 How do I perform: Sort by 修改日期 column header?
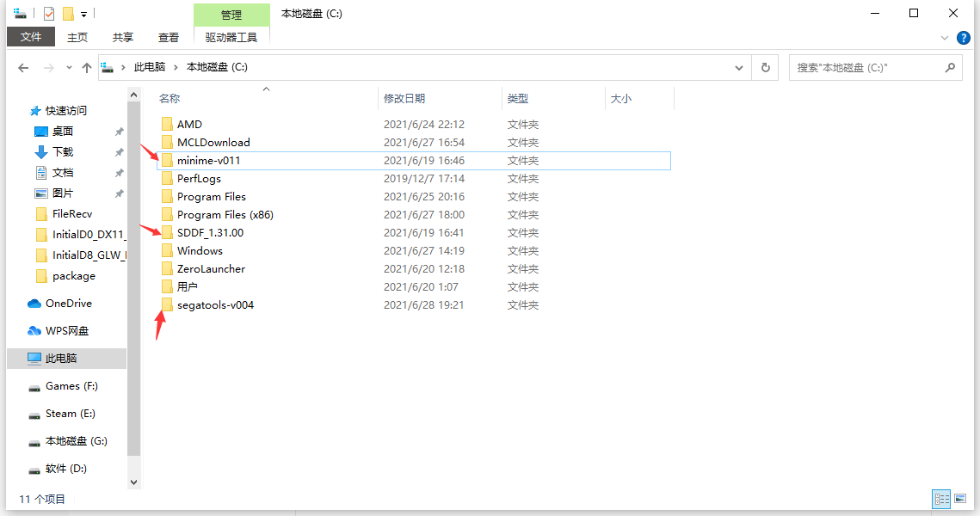404,98
